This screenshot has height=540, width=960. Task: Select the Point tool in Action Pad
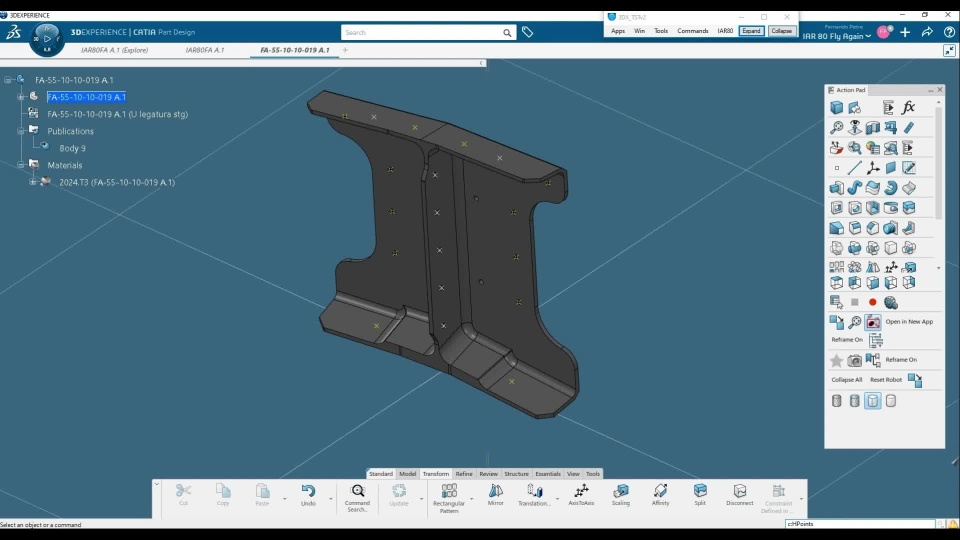coord(836,168)
